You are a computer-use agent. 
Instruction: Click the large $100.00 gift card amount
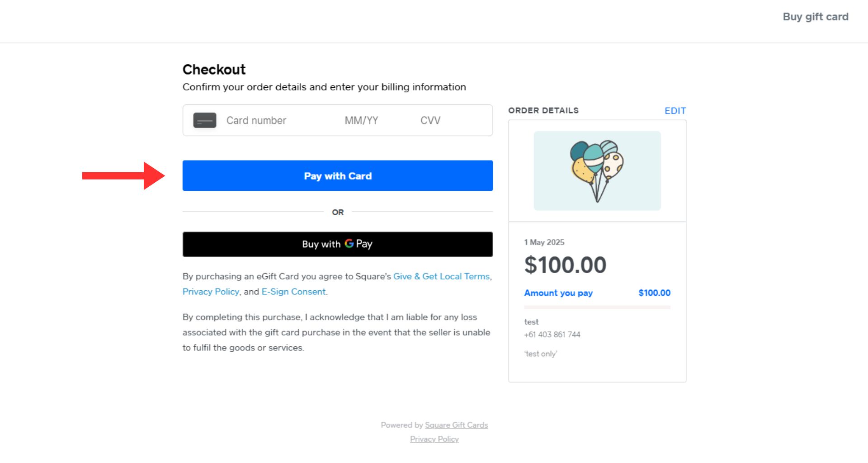click(565, 265)
